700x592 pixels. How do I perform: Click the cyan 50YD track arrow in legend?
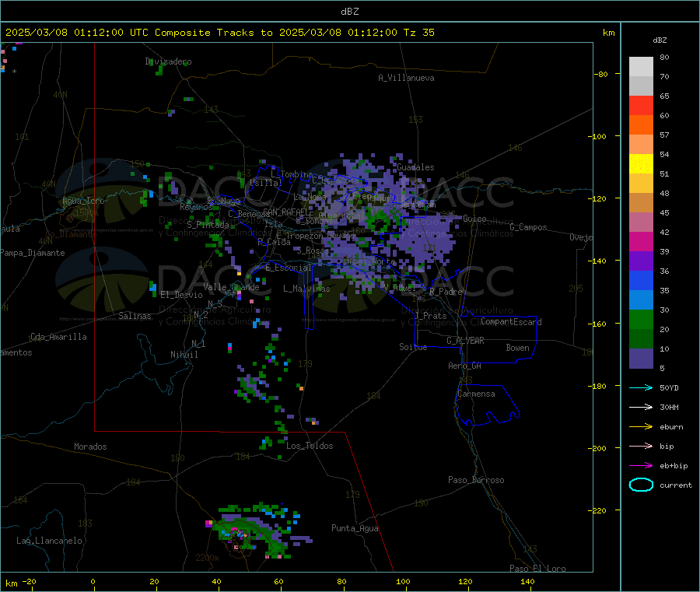click(x=641, y=387)
